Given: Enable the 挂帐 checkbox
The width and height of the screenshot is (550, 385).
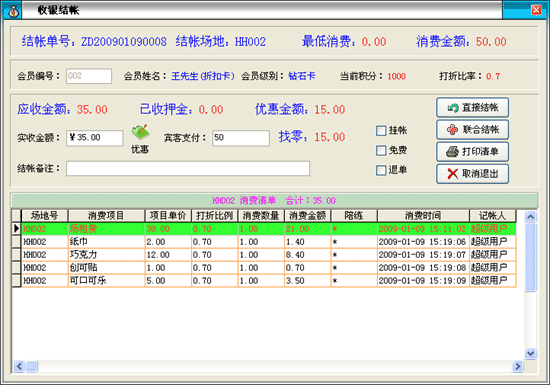Looking at the screenshot, I should [381, 131].
